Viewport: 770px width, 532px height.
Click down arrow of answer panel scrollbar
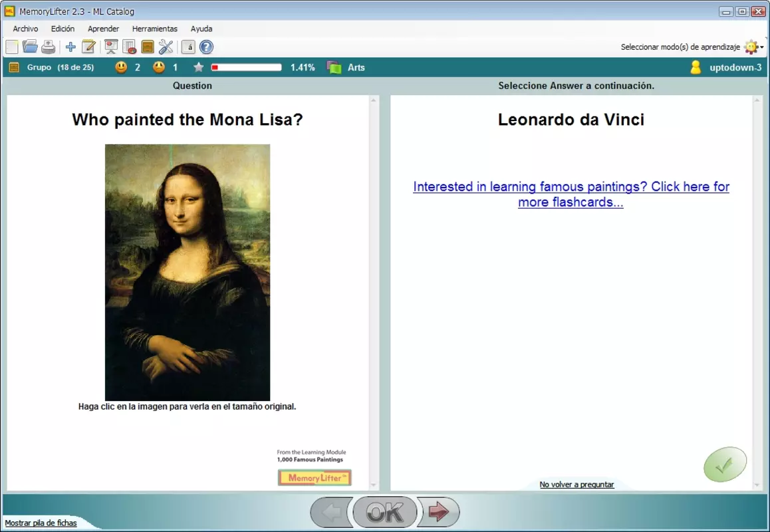click(x=757, y=485)
